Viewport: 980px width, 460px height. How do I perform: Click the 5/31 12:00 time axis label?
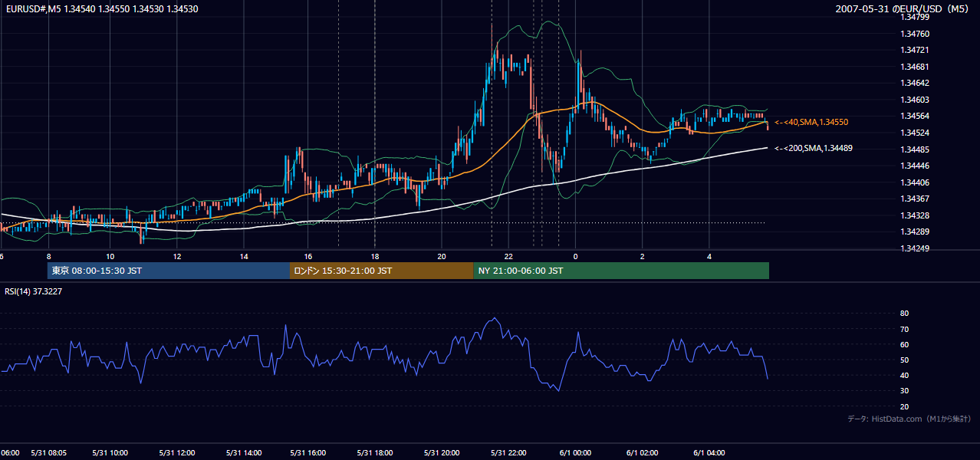pyautogui.click(x=176, y=452)
